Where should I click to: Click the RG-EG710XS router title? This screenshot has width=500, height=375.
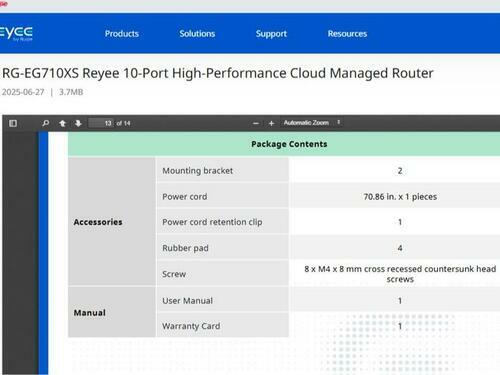click(218, 73)
